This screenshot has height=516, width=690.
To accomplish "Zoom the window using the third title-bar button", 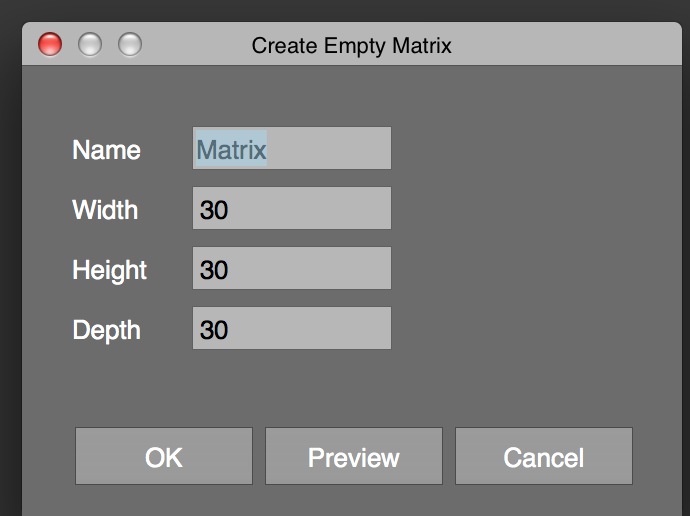I will point(130,44).
